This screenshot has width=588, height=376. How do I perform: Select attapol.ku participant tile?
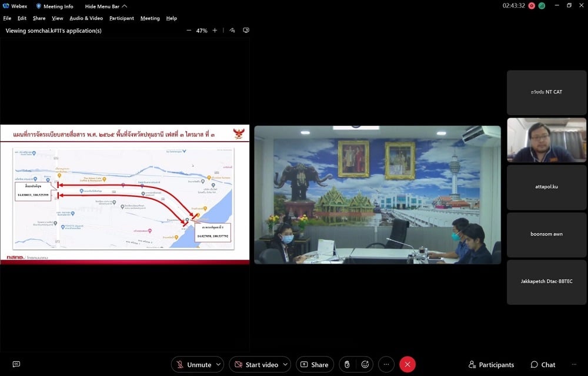[x=546, y=187]
